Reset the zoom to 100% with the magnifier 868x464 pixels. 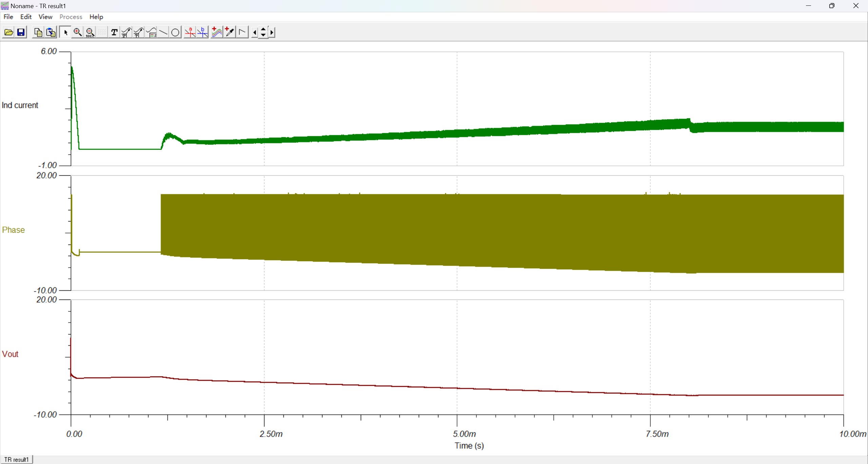(x=90, y=32)
